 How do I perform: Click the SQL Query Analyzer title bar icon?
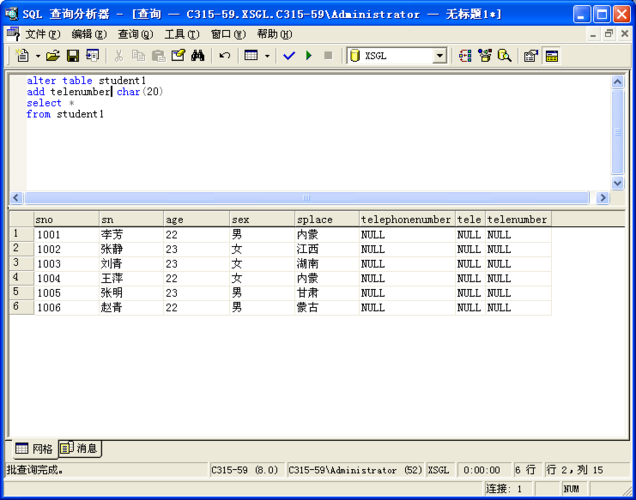11,14
